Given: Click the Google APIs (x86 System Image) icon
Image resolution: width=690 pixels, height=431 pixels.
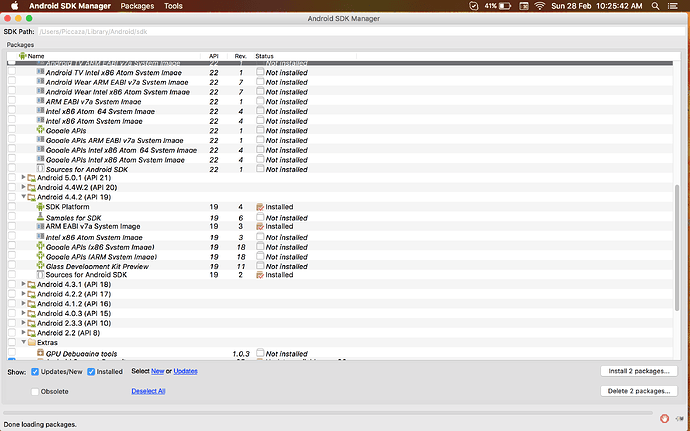Looking at the screenshot, I should coord(40,246).
